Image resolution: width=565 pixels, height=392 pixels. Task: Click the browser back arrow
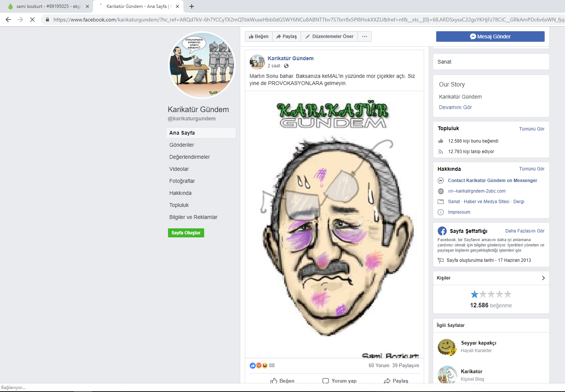click(x=8, y=20)
